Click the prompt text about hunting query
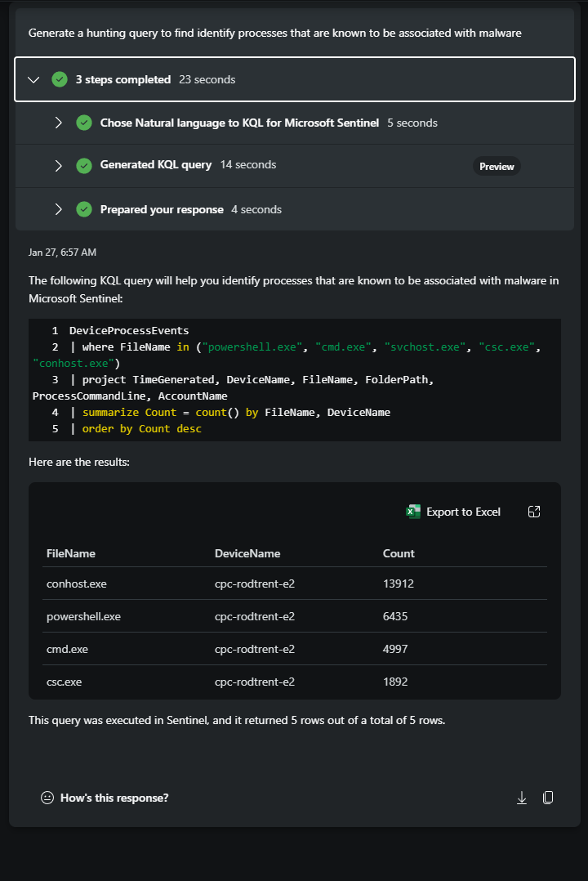Screen dimensions: 588x881 [274, 34]
